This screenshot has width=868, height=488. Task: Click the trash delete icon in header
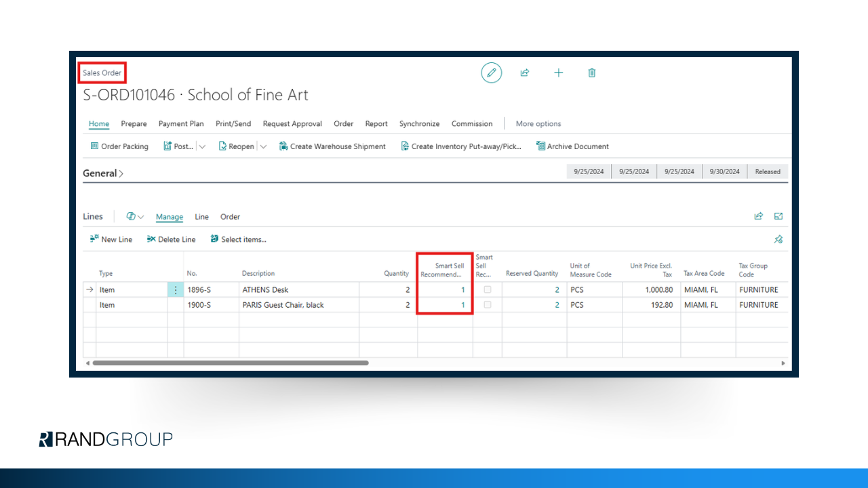pyautogui.click(x=591, y=73)
